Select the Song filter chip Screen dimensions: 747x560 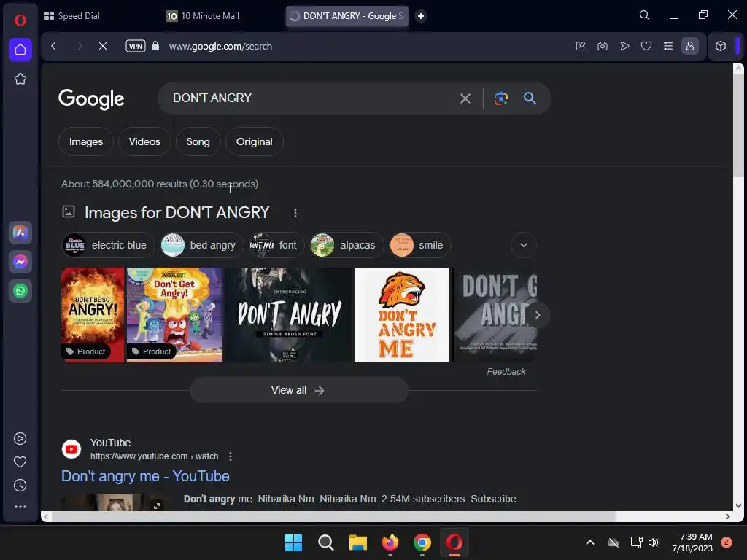(x=198, y=141)
